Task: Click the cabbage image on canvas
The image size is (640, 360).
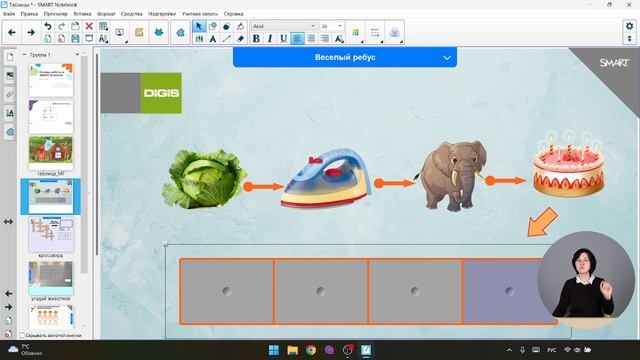Action: pos(204,179)
